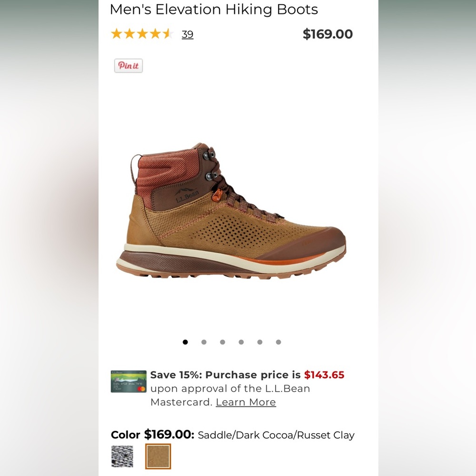Click the product title Men's Elevation Hiking Boots
476x476 pixels.
(x=214, y=10)
